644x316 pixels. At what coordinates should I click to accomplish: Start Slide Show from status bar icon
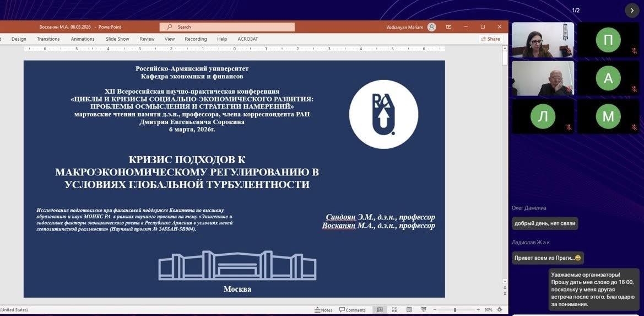click(x=423, y=310)
